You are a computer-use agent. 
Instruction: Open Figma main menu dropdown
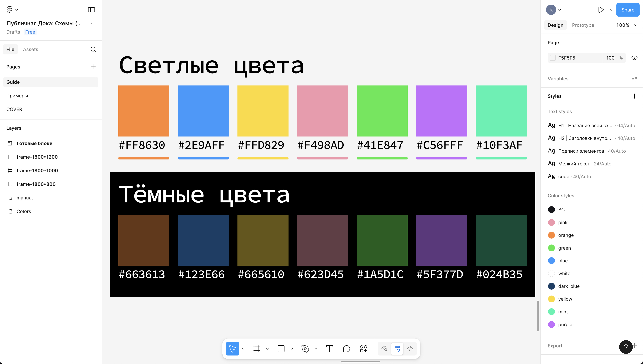coord(12,10)
